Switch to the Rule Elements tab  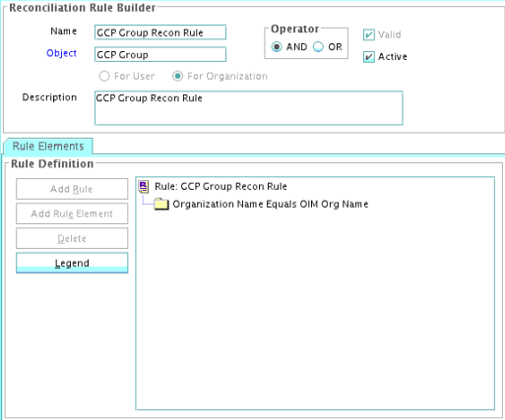[48, 147]
